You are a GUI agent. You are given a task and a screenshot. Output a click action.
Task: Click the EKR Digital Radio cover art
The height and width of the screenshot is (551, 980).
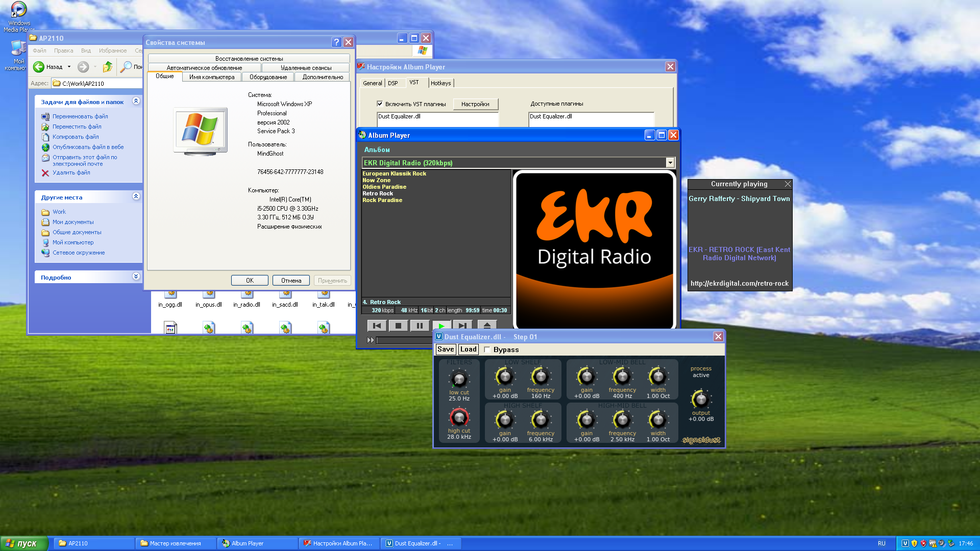click(594, 250)
